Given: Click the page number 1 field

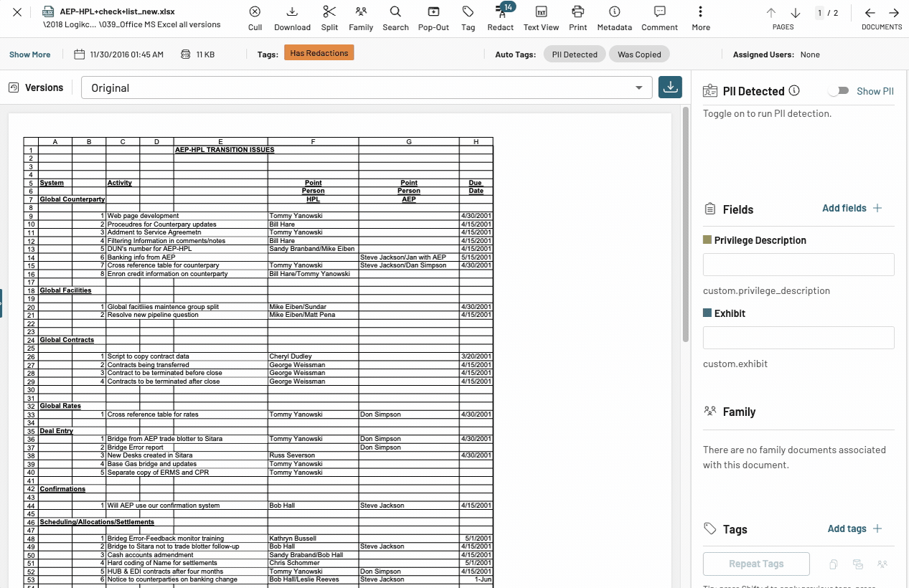Looking at the screenshot, I should click(x=819, y=13).
